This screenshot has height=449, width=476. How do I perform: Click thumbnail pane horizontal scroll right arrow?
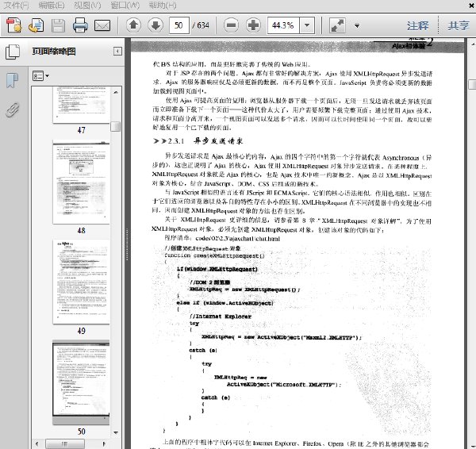click(104, 443)
